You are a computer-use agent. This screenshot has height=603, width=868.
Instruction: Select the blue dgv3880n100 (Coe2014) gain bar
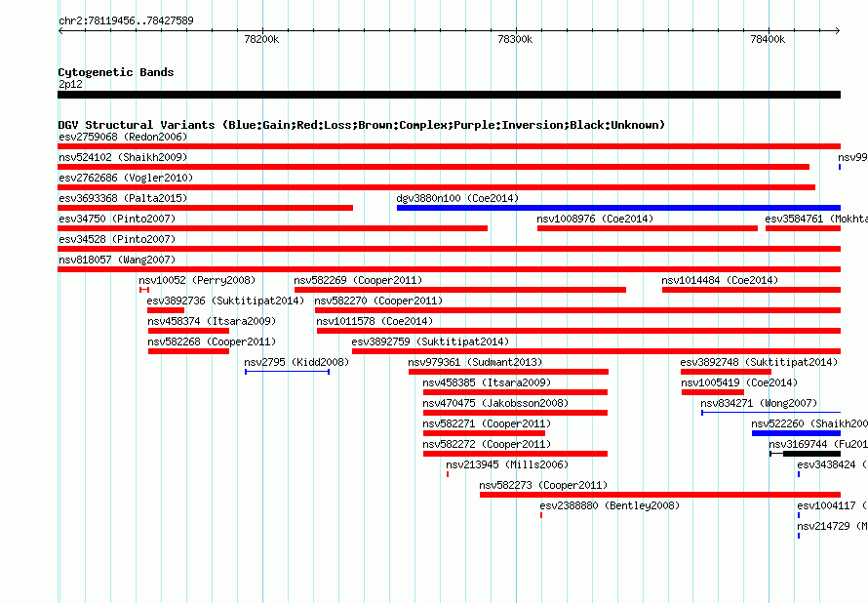618,208
